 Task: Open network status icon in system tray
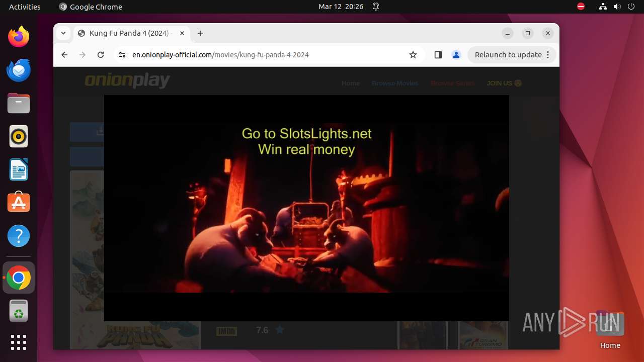(603, 7)
